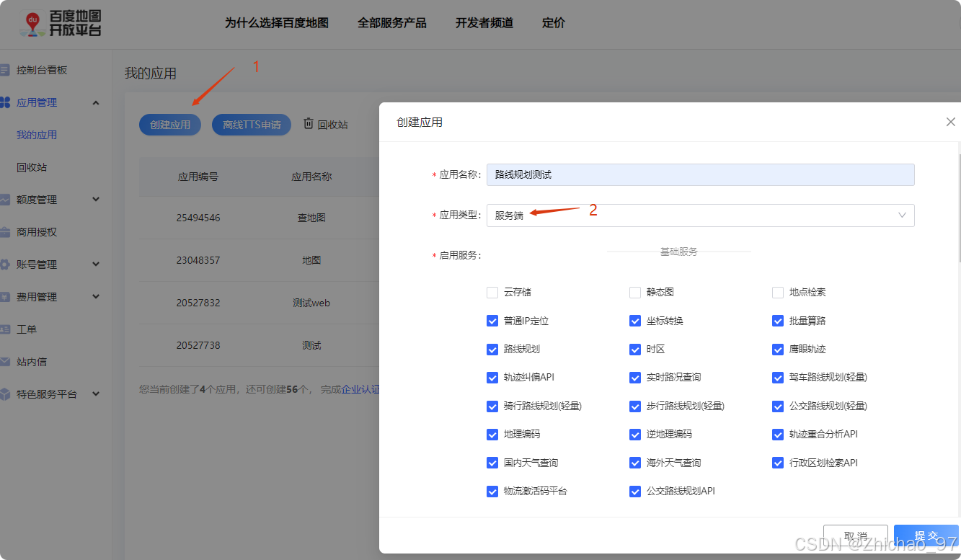
Task: Toggle the 地理编码 checkbox
Action: 492,435
